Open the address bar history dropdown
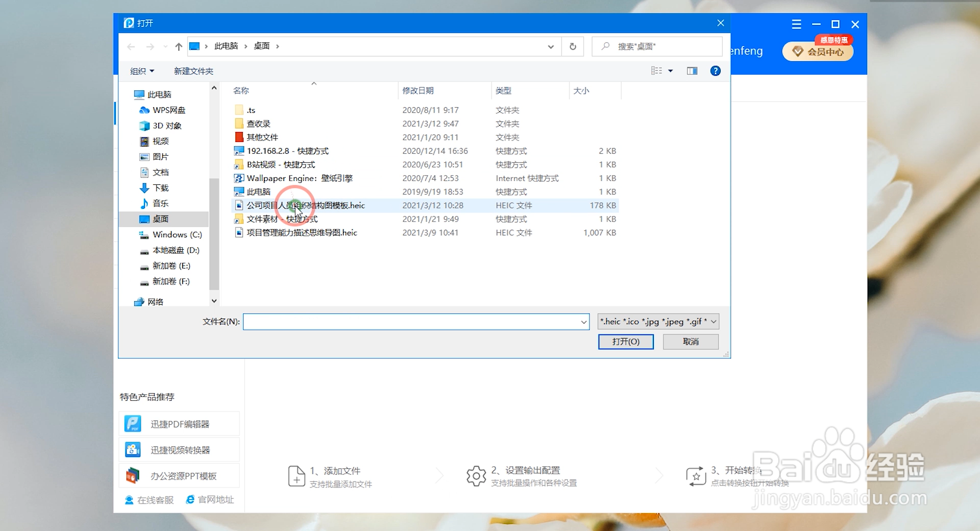The image size is (980, 531). (x=551, y=46)
